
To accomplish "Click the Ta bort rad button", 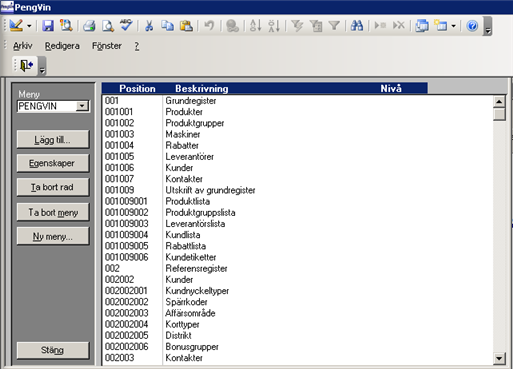I will tap(53, 187).
